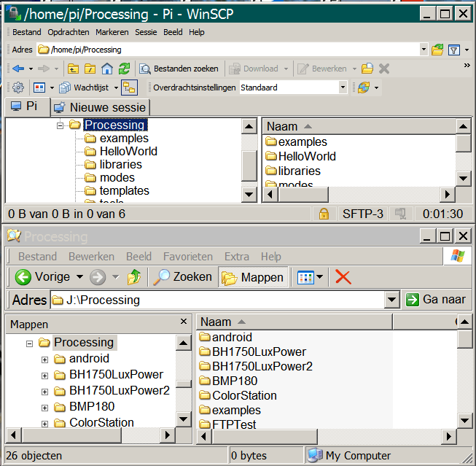Click the filter funnel icon in WinSCP
This screenshot has width=476, height=466.
coord(454,50)
